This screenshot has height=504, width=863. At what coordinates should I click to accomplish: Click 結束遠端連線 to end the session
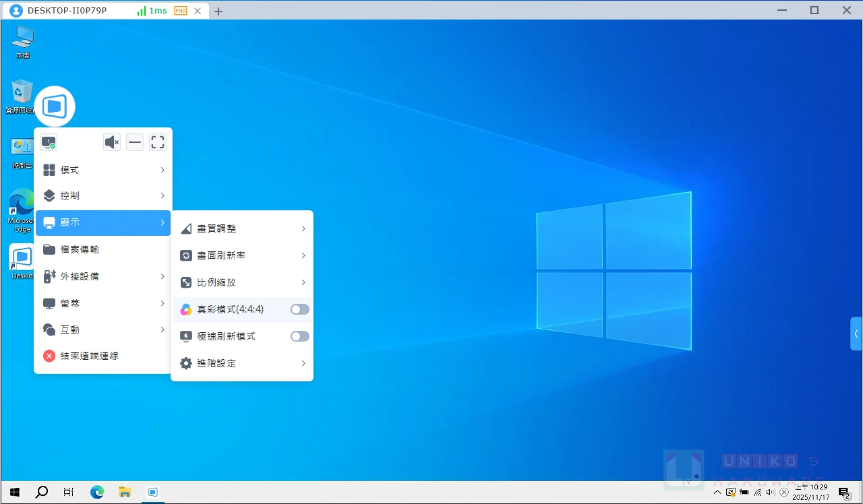pyautogui.click(x=102, y=356)
